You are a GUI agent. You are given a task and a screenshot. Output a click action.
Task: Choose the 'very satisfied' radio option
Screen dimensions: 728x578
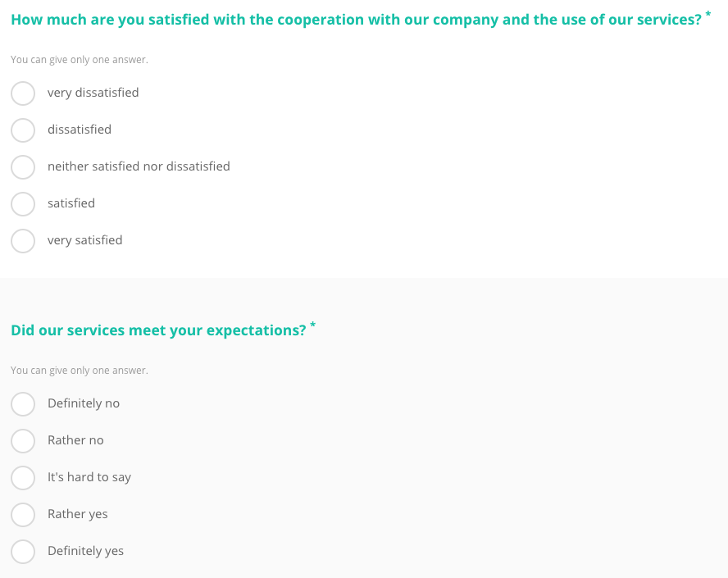(23, 241)
